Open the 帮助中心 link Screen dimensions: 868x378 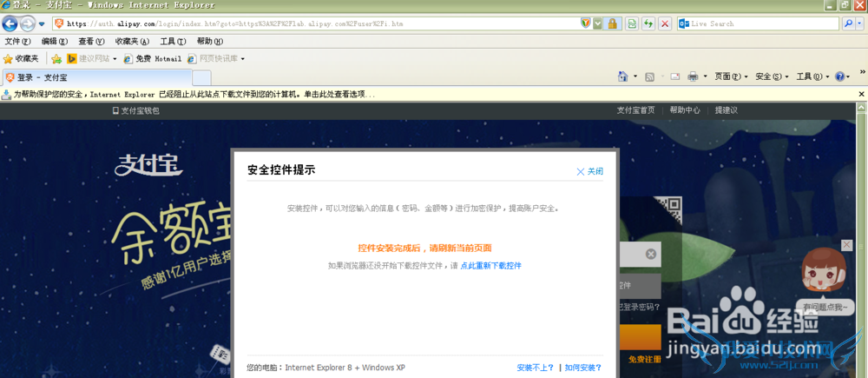685,110
